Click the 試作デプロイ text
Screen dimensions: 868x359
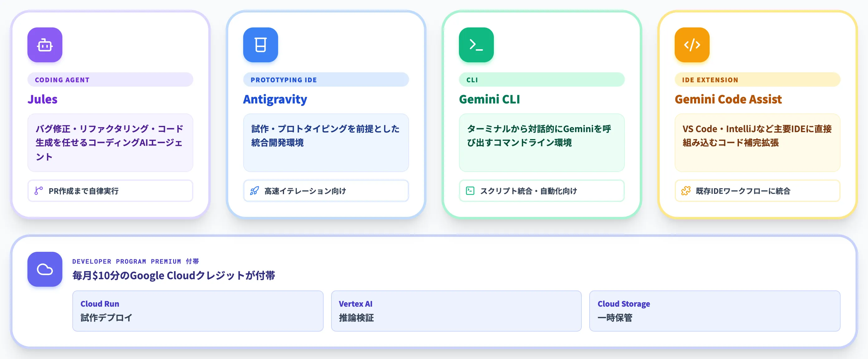(x=106, y=318)
